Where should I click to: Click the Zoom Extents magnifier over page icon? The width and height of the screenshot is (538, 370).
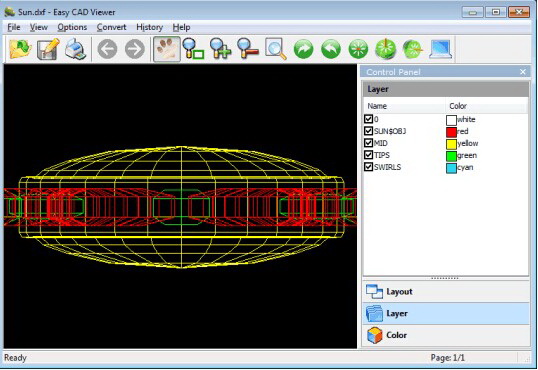[276, 49]
